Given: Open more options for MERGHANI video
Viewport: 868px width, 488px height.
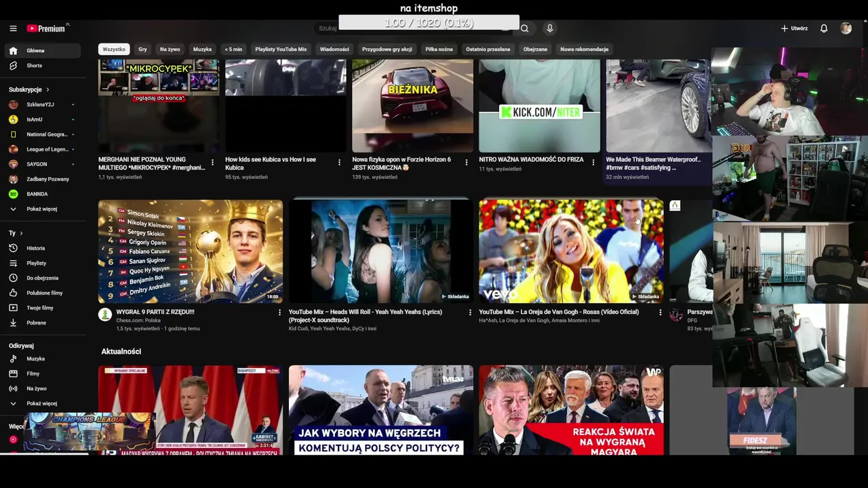Looking at the screenshot, I should pos(212,163).
